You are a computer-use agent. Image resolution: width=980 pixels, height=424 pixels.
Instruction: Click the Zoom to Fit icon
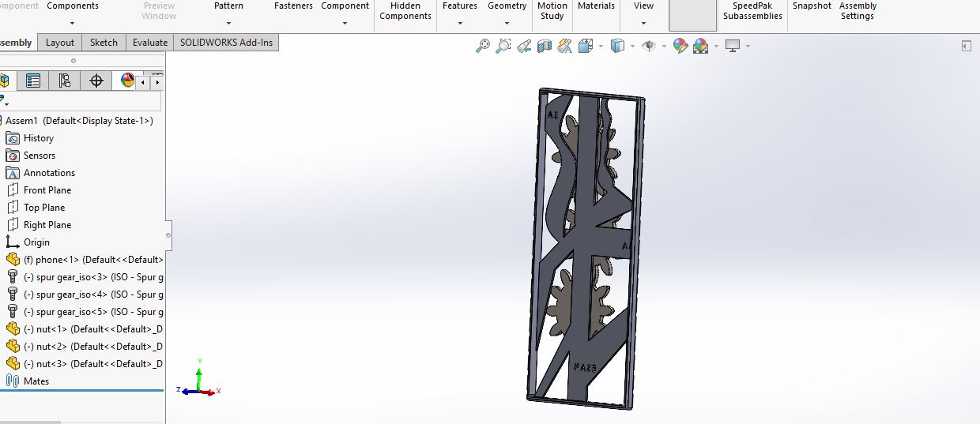coord(482,47)
